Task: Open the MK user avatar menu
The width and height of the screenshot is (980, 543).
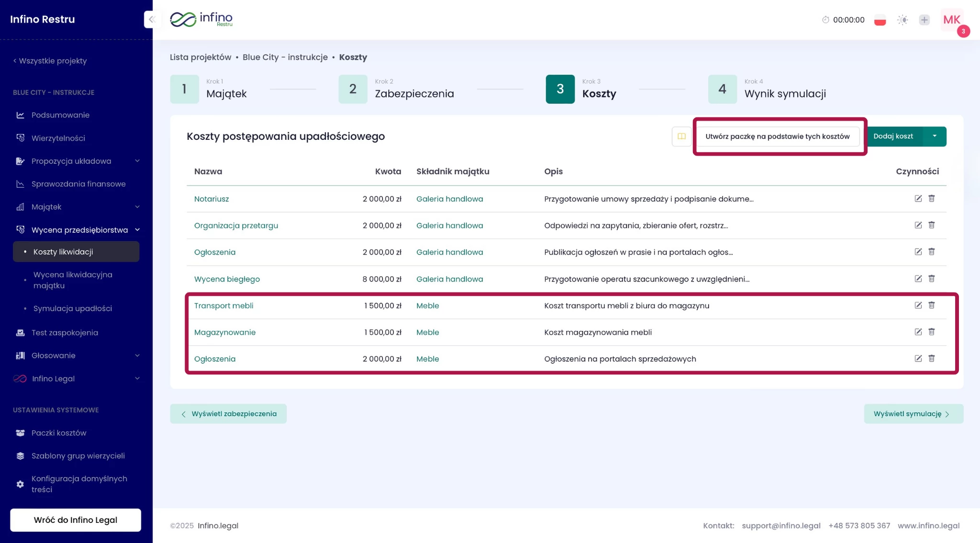Action: [951, 20]
